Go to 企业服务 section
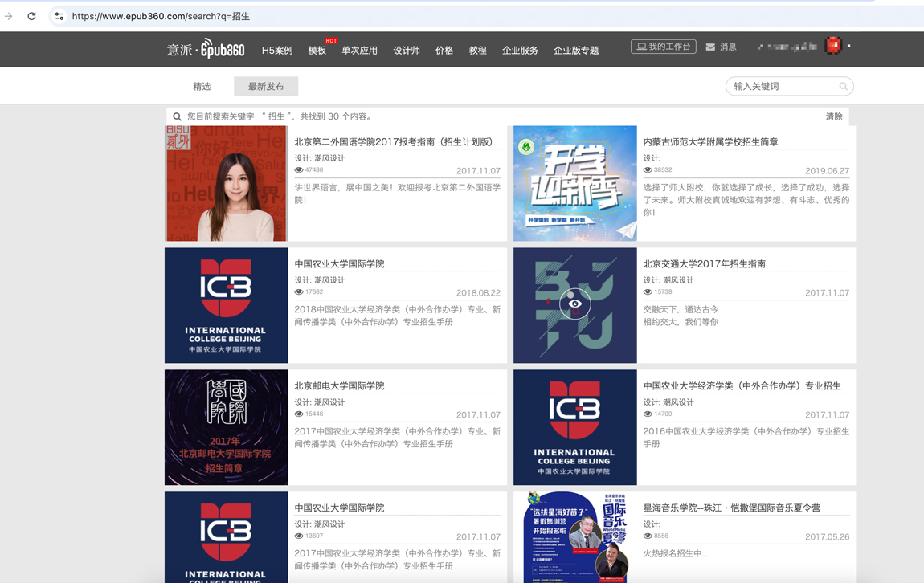This screenshot has width=924, height=583. [520, 51]
